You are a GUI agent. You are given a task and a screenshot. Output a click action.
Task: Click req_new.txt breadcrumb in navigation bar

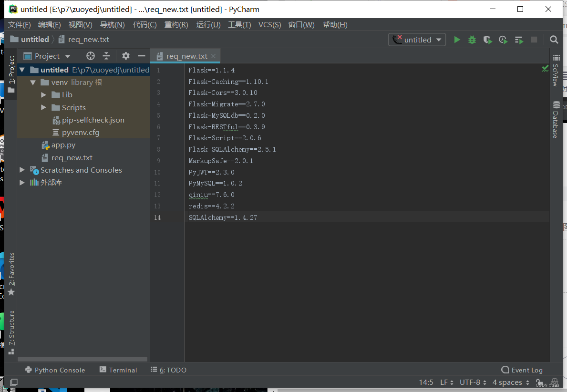tap(83, 40)
